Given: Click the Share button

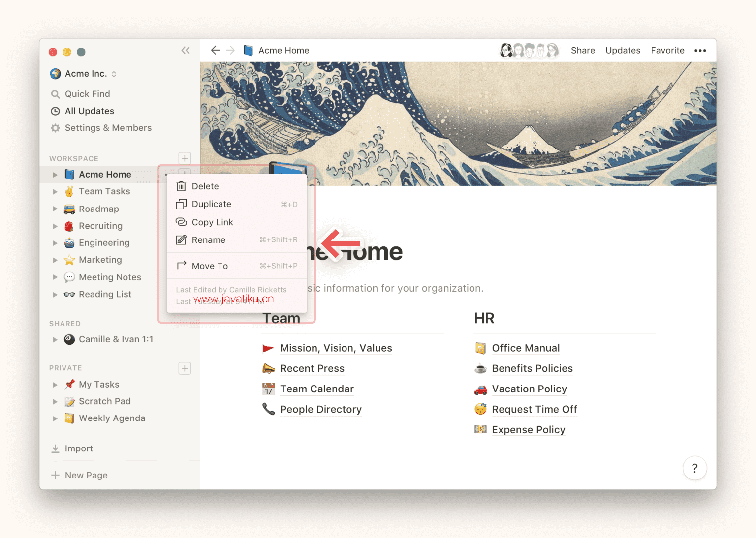Looking at the screenshot, I should point(583,50).
